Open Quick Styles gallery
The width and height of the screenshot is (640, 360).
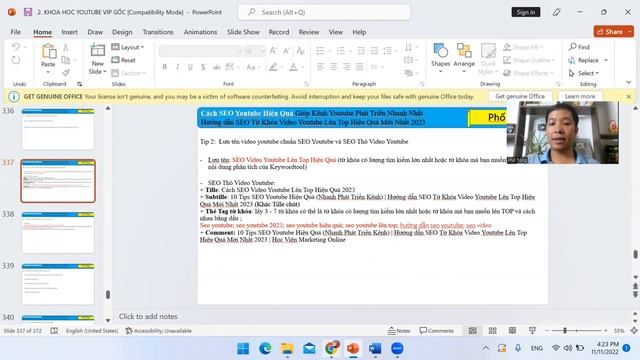(x=488, y=59)
